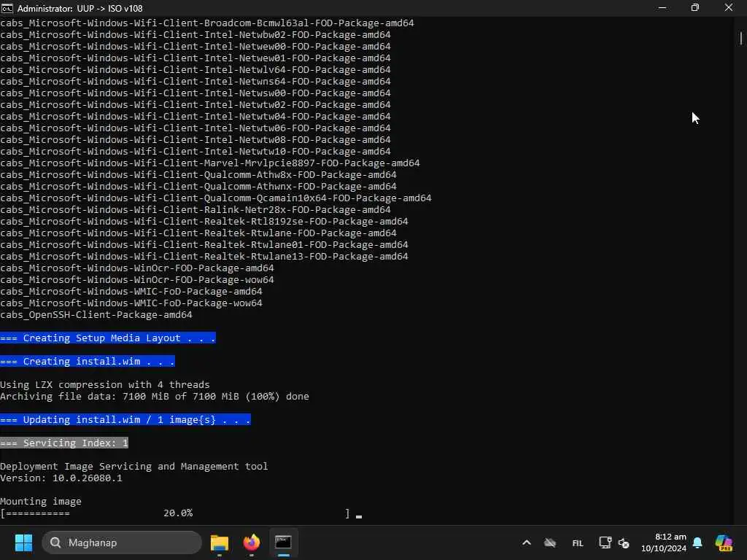Screen dimensions: 747x560
Task: Click 'Qualcomm-Athwnx-FOD-Package' line
Action: [x=198, y=186]
